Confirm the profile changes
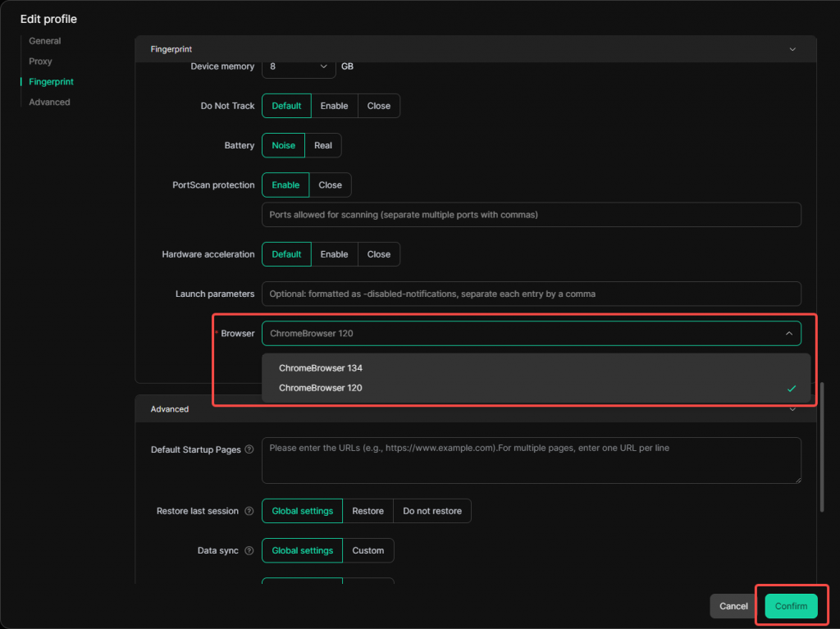This screenshot has width=840, height=629. point(791,607)
